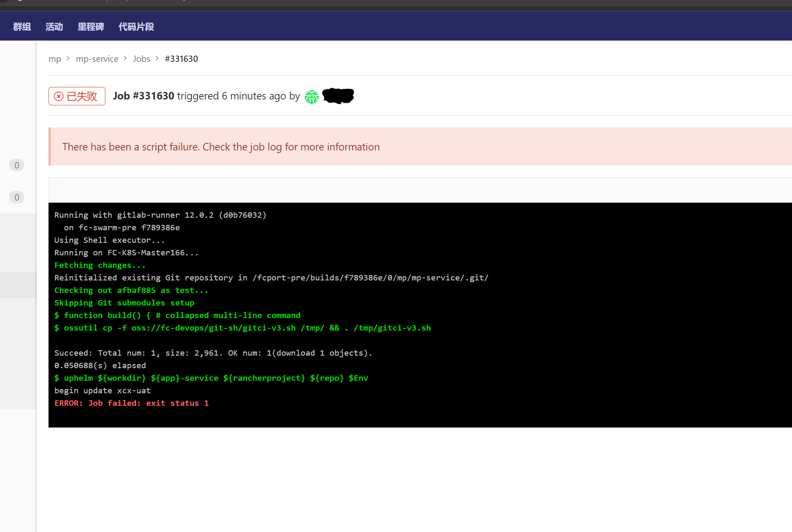This screenshot has height=532, width=792.
Task: Expand the collapsed multi-line build() command
Action: coord(177,316)
